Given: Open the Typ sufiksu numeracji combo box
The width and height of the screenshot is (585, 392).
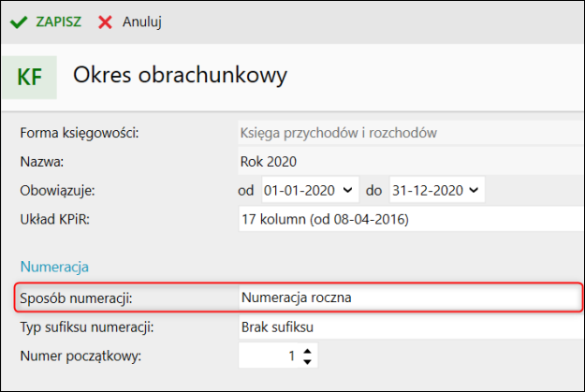Looking at the screenshot, I should (x=412, y=327).
